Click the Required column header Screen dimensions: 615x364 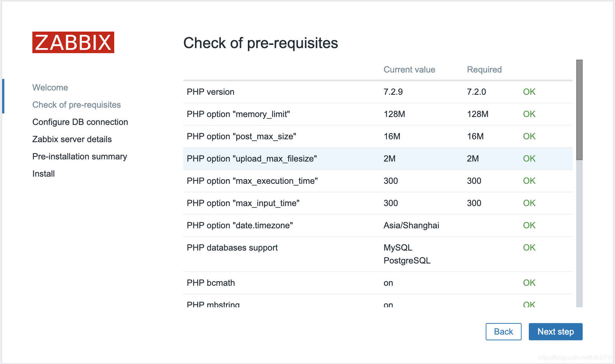click(484, 69)
